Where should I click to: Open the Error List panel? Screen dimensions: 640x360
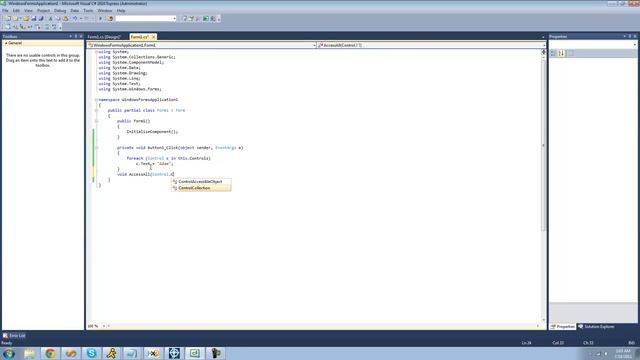(x=14, y=336)
